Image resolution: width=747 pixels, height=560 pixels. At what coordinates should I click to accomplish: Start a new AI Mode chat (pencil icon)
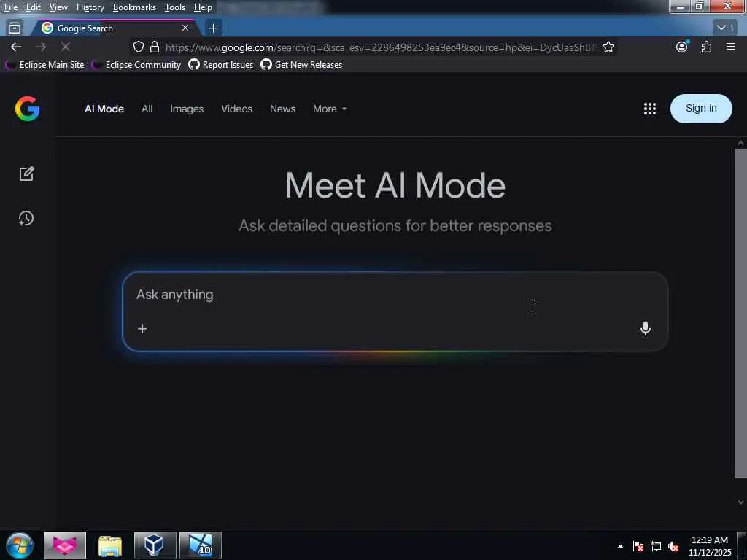[27, 174]
